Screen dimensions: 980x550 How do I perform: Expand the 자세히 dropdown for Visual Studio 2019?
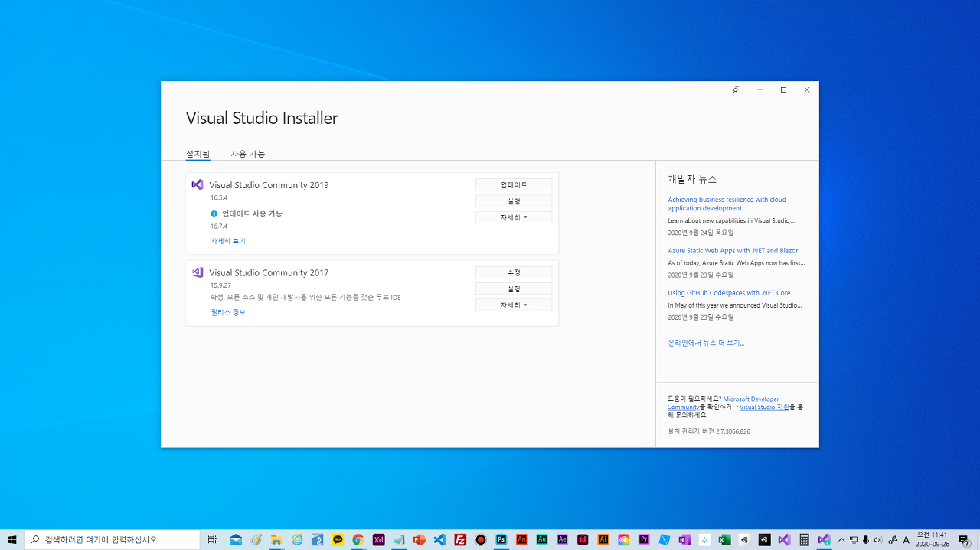514,217
